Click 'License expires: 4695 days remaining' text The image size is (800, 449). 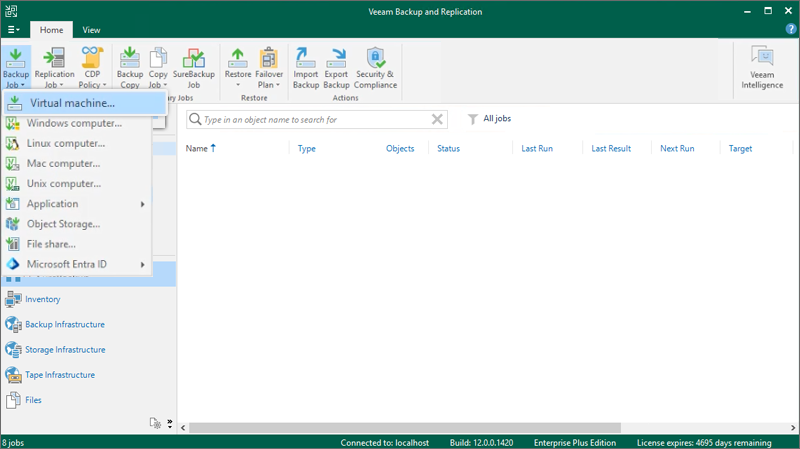[x=704, y=443]
